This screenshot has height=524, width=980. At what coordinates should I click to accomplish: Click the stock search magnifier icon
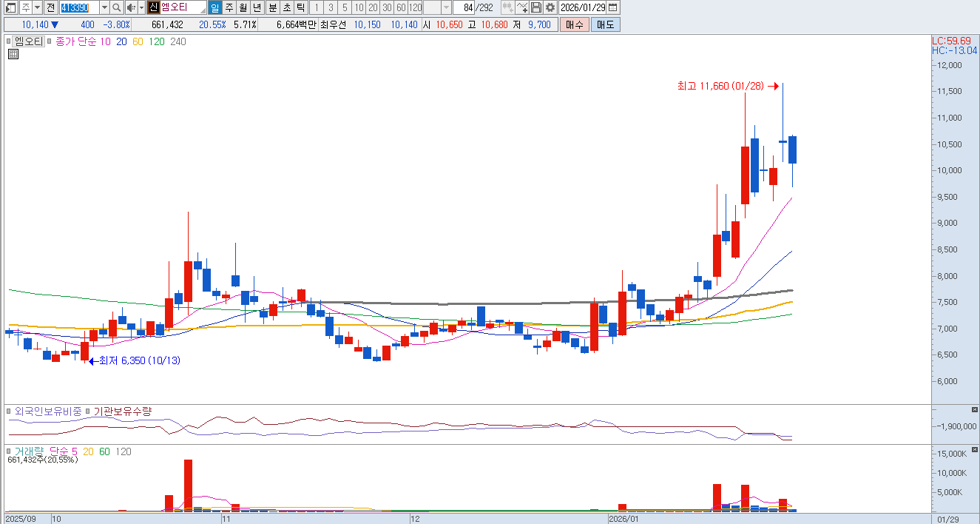(x=117, y=7)
